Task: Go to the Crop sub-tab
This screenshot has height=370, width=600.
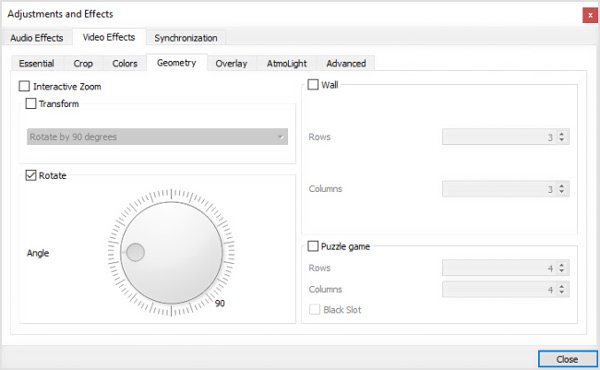Action: [83, 64]
